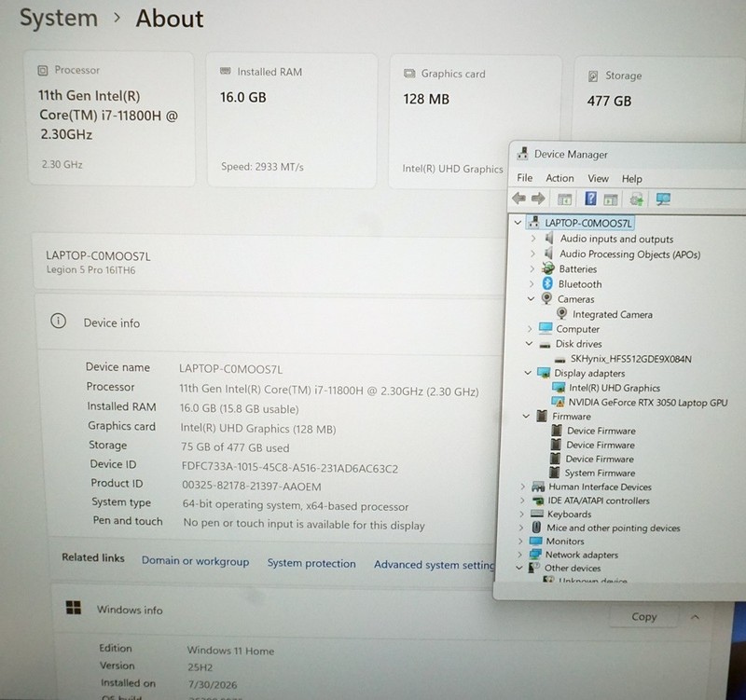Image resolution: width=746 pixels, height=700 pixels.
Task: Click the Device ID value text
Action: [x=290, y=468]
